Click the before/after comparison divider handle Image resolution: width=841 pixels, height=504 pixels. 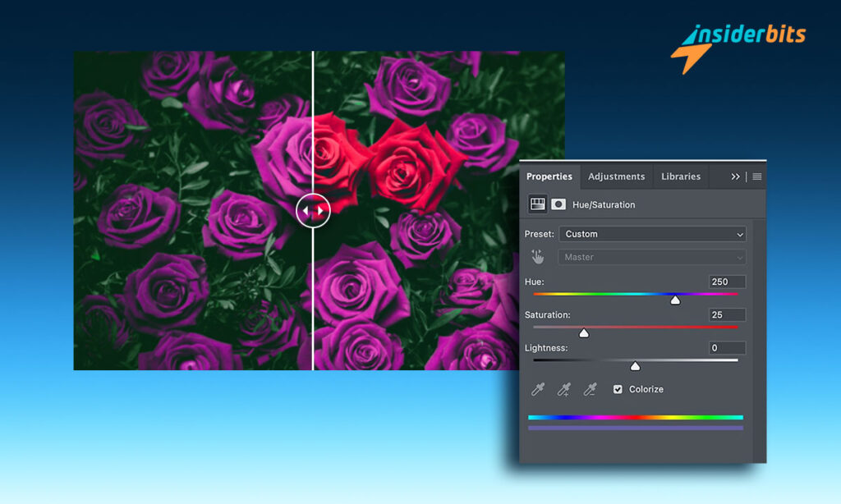point(314,209)
